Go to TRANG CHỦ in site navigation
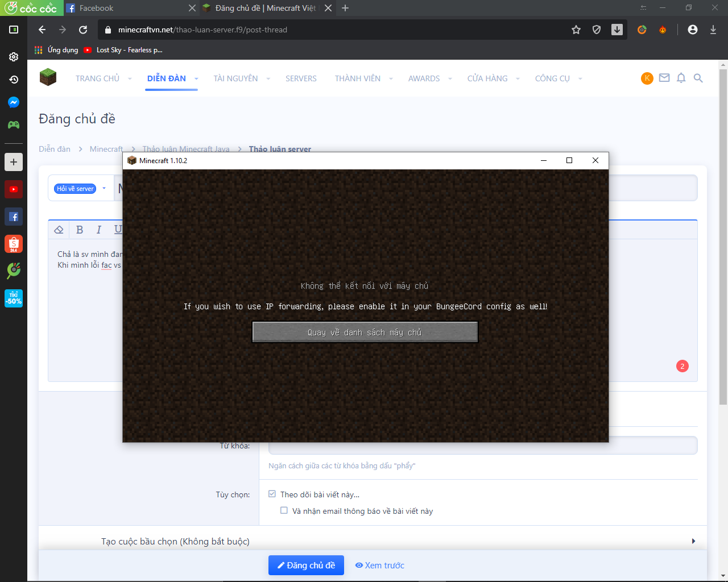728x582 pixels. [97, 78]
